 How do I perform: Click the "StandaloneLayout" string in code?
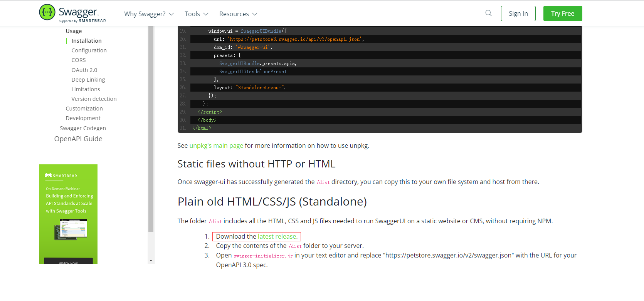[x=260, y=88]
